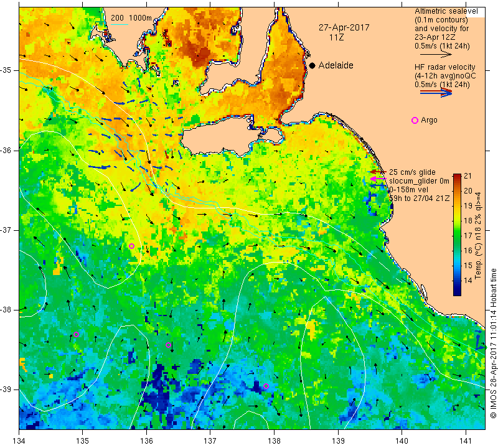
Task: Click the 'Temp. (°C) n18 2% ql>=4' label
Action: click(x=477, y=236)
